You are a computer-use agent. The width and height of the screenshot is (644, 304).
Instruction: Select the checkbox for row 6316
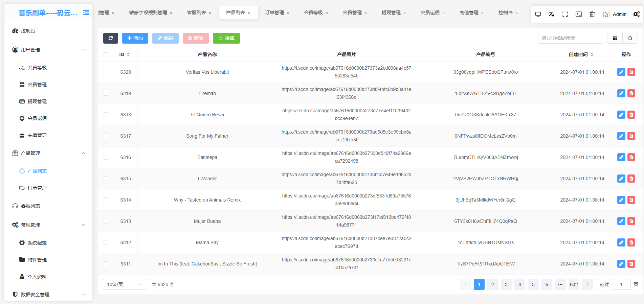point(106,157)
